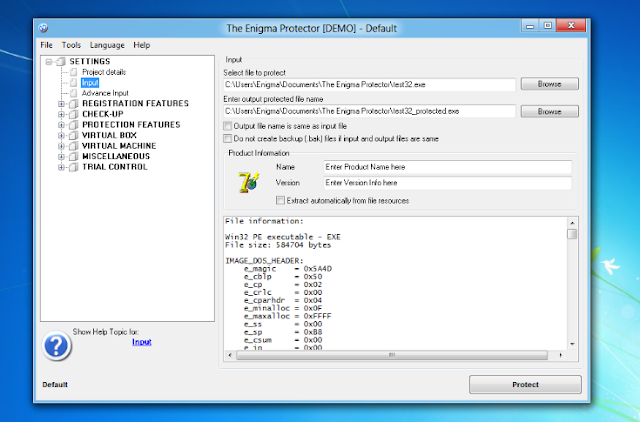Collapse the SETTINGS tree node
Image resolution: width=640 pixels, height=422 pixels.
(49, 62)
